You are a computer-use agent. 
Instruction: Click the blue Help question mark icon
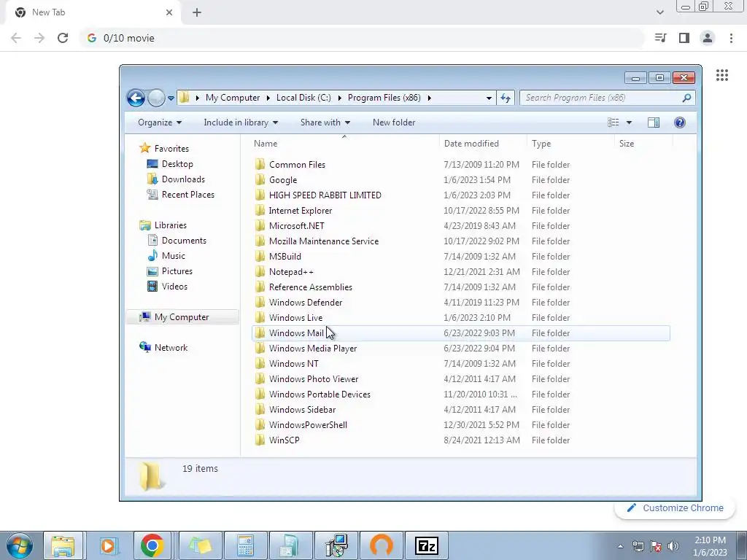tap(680, 122)
